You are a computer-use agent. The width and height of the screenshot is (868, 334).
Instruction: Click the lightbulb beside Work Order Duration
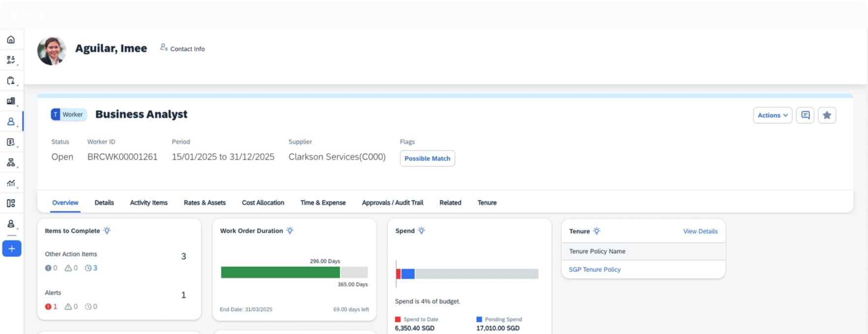click(x=290, y=231)
